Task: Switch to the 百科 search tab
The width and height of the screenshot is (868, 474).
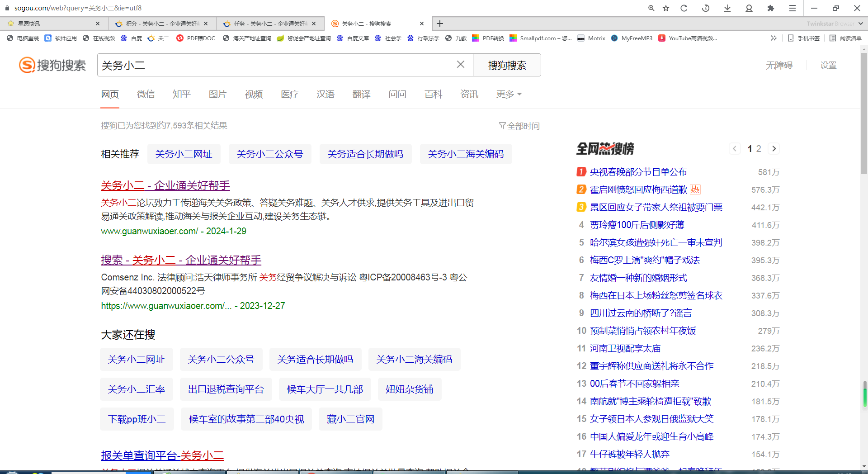Action: [x=433, y=94]
